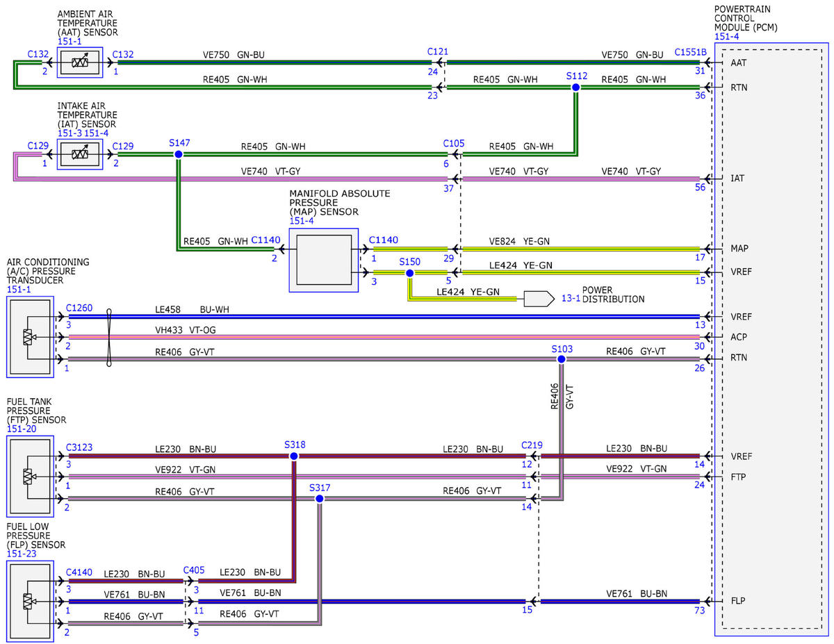
Task: Click the vertical "RE406 GY-VT" wire label
Action: point(562,395)
